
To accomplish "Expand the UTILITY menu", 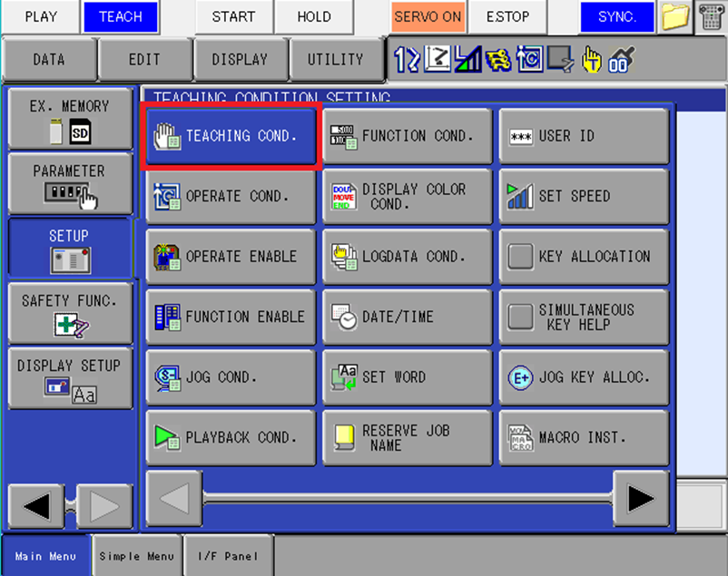I will tap(335, 60).
